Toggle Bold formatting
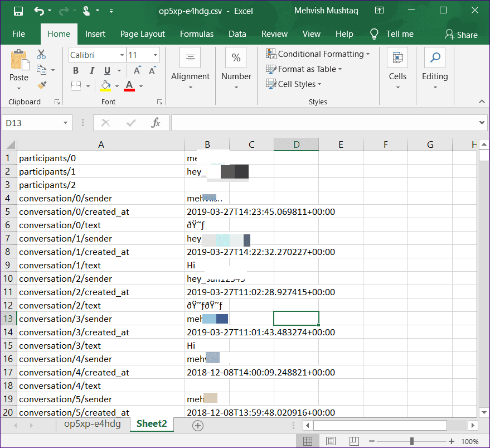Screen dimensions: 490x448 [76, 71]
